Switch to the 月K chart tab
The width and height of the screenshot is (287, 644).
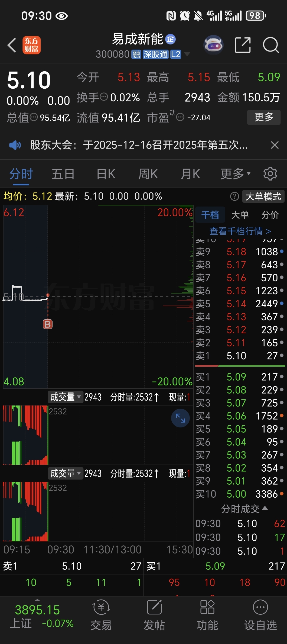(191, 174)
